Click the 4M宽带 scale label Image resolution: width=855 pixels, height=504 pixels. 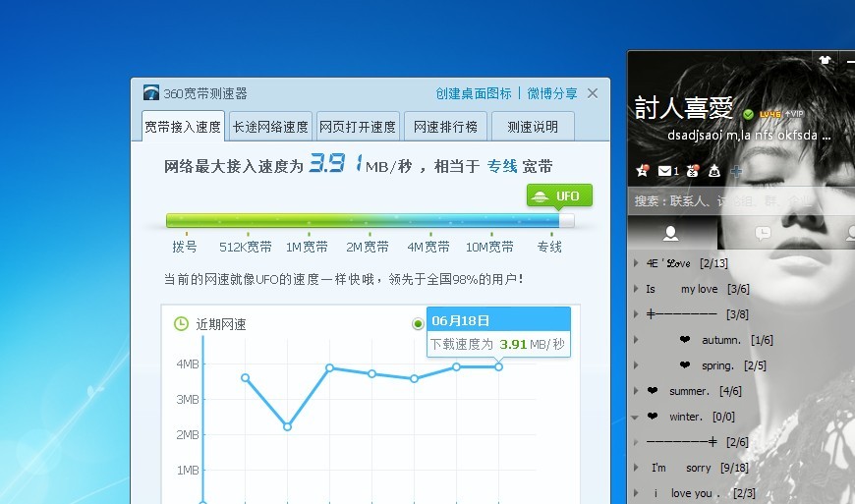[x=428, y=247]
